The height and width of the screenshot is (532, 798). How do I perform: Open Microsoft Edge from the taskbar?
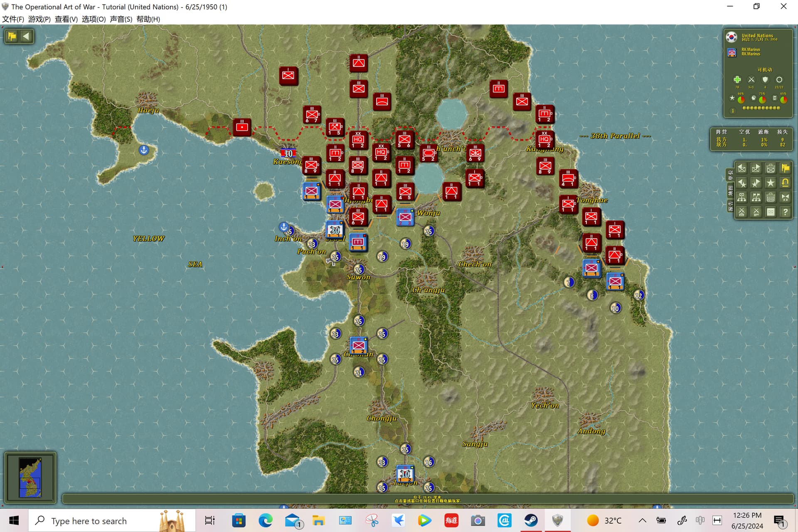pos(265,520)
